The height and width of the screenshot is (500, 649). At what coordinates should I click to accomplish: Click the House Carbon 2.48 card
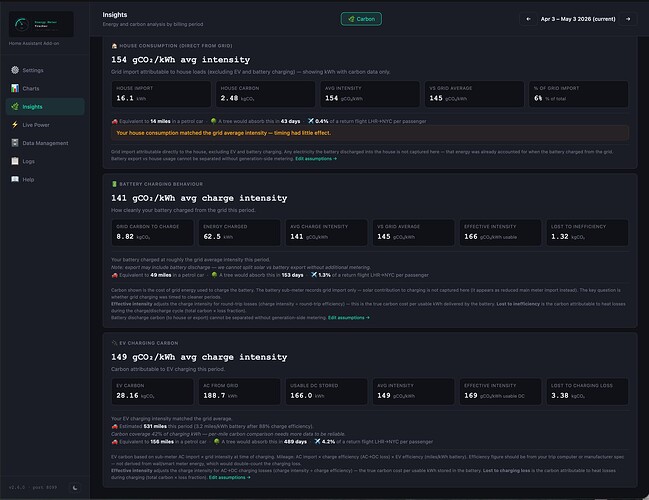tap(265, 94)
